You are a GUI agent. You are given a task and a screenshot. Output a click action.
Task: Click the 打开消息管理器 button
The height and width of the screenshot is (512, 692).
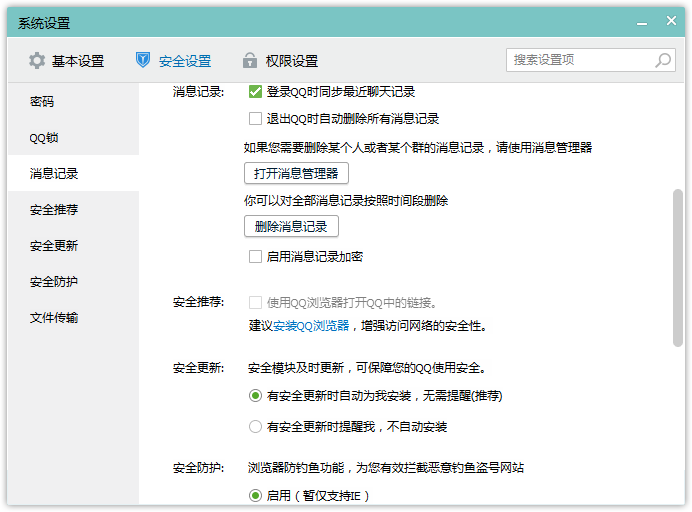[296, 173]
